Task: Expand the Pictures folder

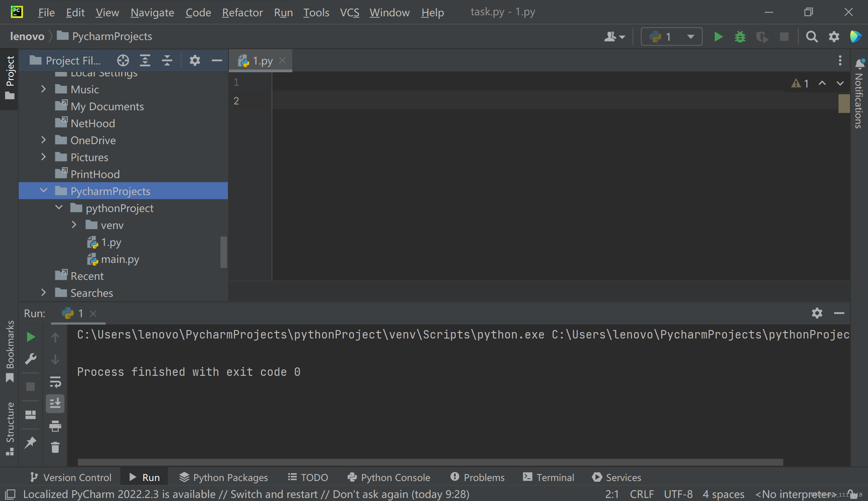Action: click(x=43, y=157)
